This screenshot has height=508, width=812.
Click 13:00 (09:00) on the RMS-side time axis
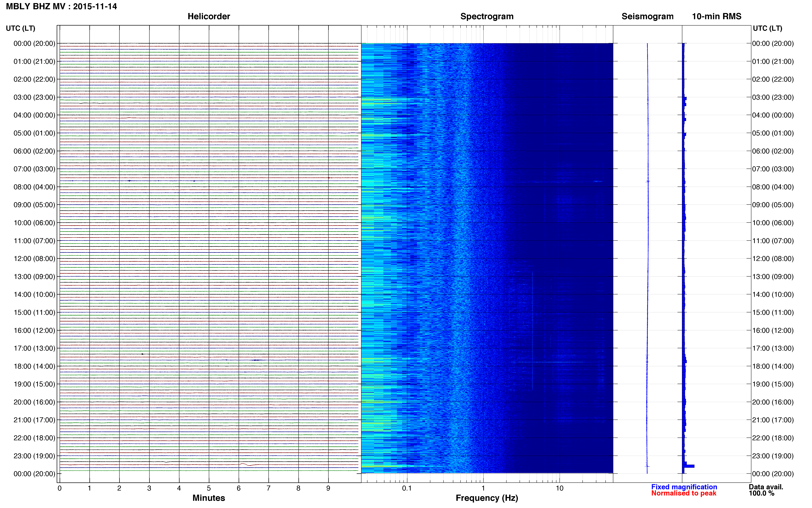coord(773,277)
